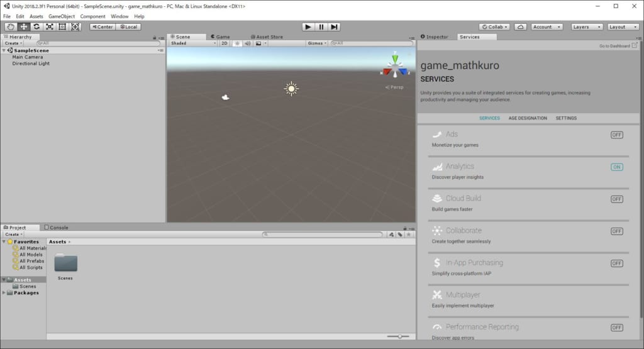
Task: Click Search by Label tag icon
Action: click(x=400, y=235)
